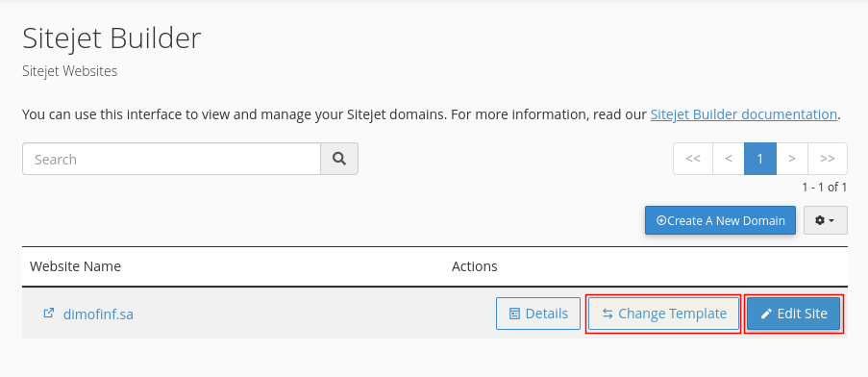Viewport: 868px width, 377px height.
Task: Open the gear settings dropdown
Action: (826, 220)
